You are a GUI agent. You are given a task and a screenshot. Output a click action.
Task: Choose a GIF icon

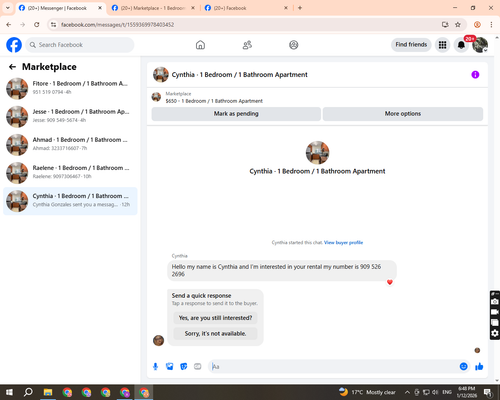click(x=198, y=367)
